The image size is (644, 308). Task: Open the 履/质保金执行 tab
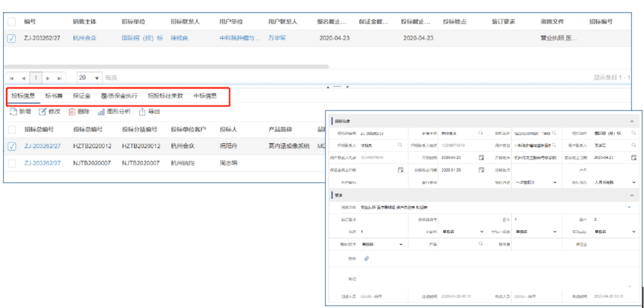click(x=119, y=96)
